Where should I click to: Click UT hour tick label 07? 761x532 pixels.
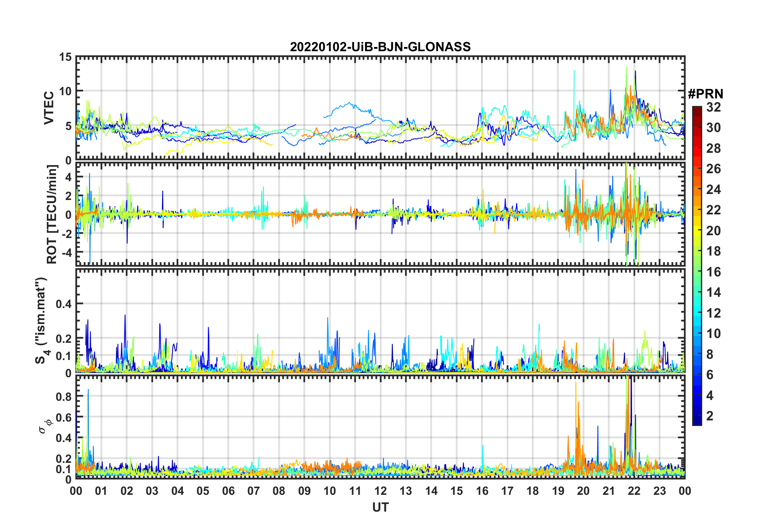(254, 491)
